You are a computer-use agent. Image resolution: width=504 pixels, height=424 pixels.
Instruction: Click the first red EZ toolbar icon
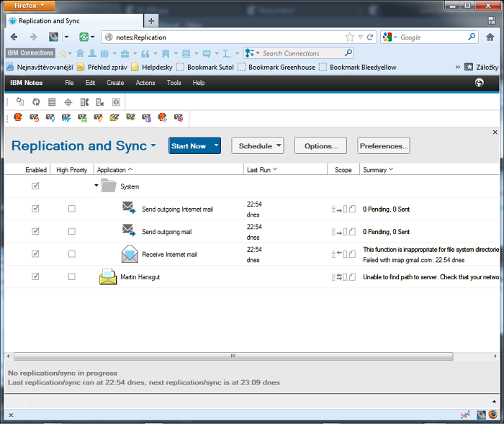coord(18,117)
